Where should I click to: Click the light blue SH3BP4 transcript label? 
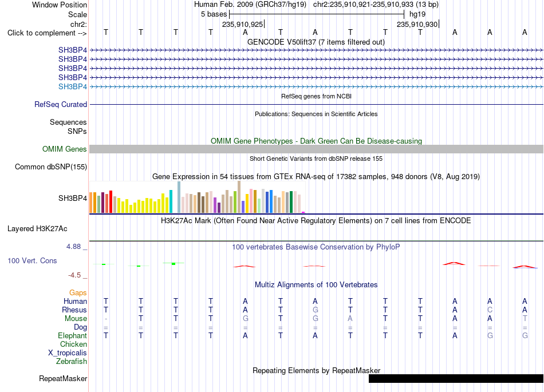tap(73, 86)
